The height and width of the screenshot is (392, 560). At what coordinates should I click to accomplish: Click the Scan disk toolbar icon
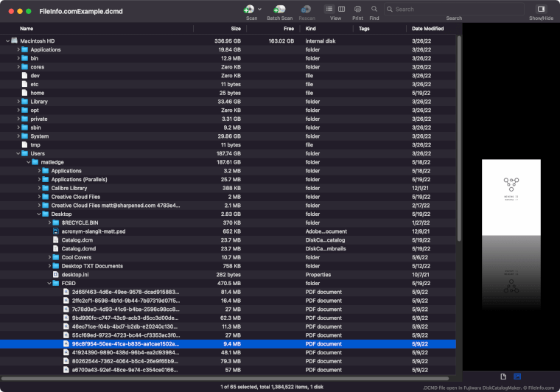click(249, 9)
